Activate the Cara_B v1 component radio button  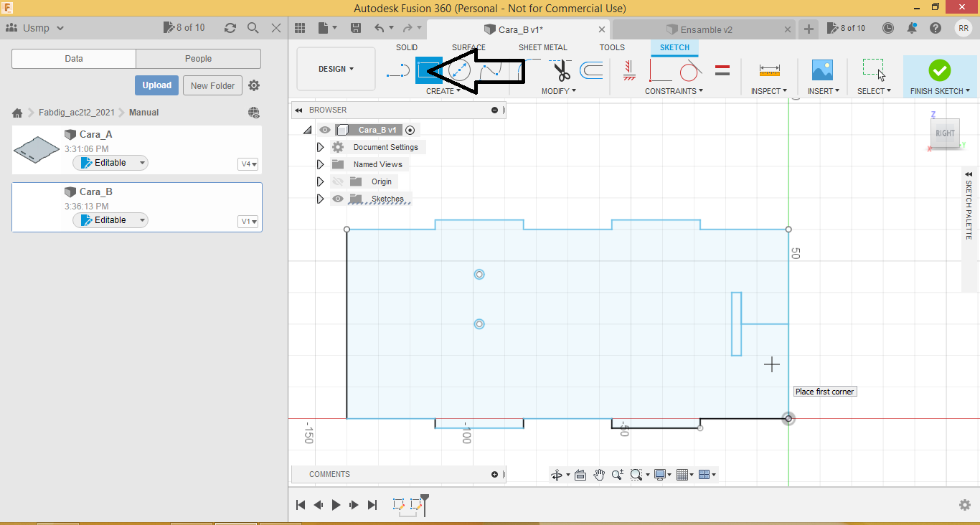(x=410, y=130)
